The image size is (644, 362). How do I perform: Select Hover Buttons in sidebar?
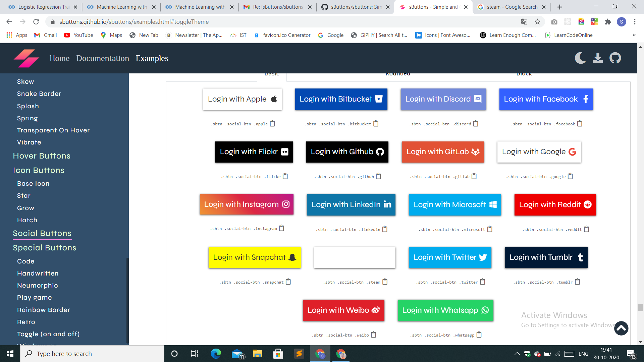[42, 156]
